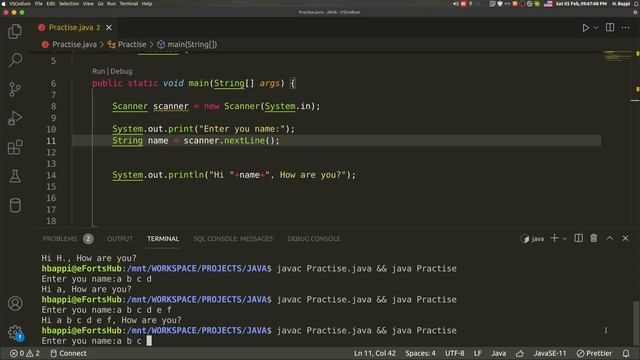Click the Debug code lens above main

pyautogui.click(x=121, y=71)
